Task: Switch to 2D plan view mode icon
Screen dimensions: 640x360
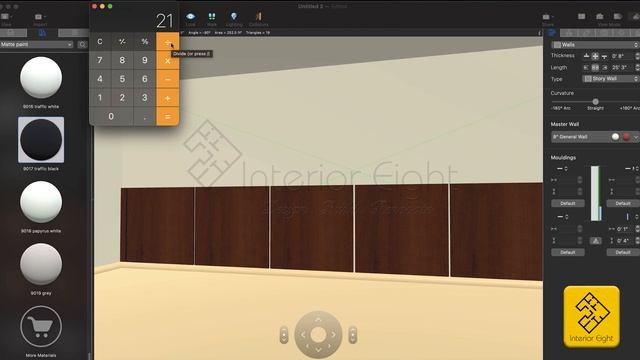Action: pos(582,16)
